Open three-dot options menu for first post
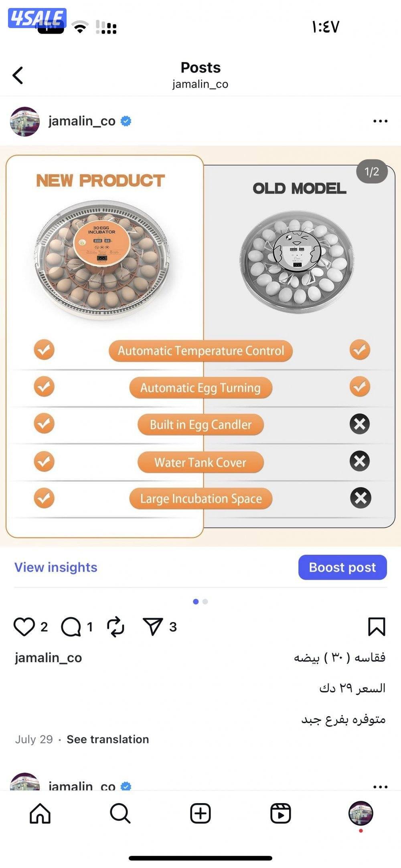 coord(380,121)
